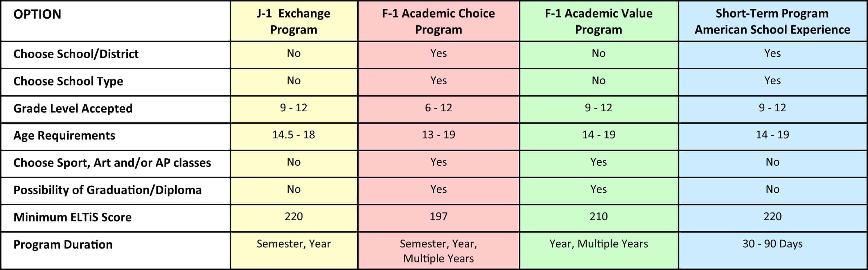Select the Choose Sport, Art and/or AP classes label
Viewport: 868px width, 270px height.
click(x=112, y=163)
